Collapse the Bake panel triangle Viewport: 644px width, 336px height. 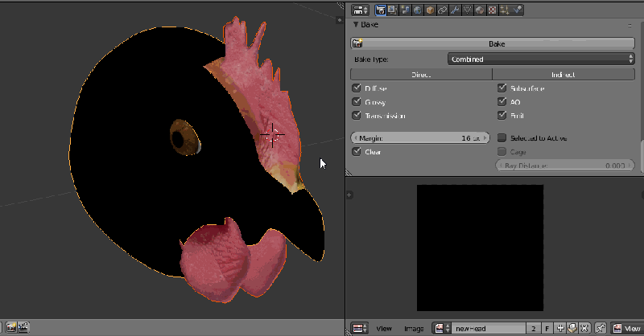356,25
